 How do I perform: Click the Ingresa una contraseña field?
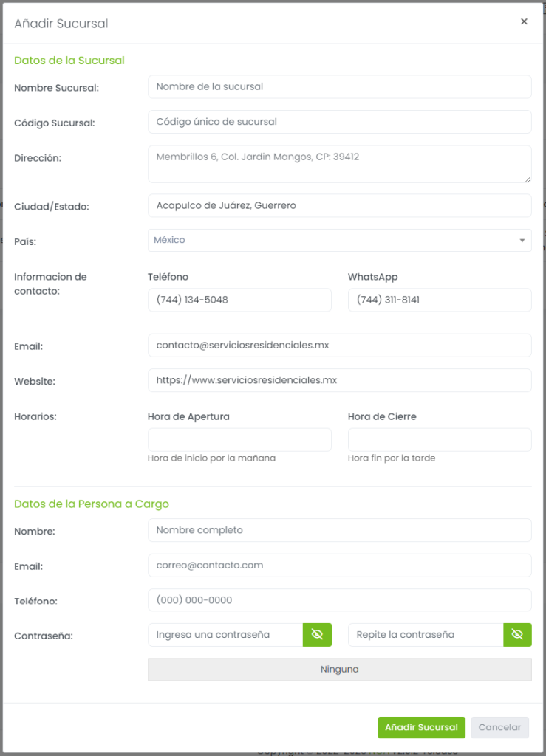tap(225, 634)
